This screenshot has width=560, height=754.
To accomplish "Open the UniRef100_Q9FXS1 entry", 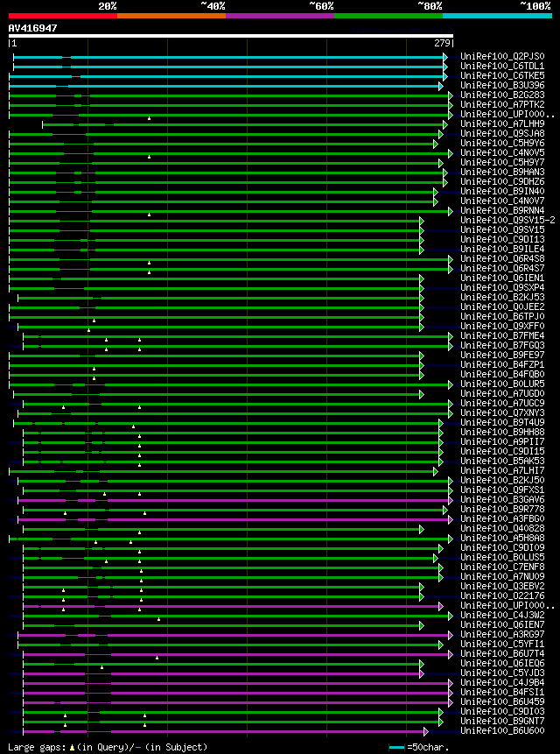I will tap(502, 490).
